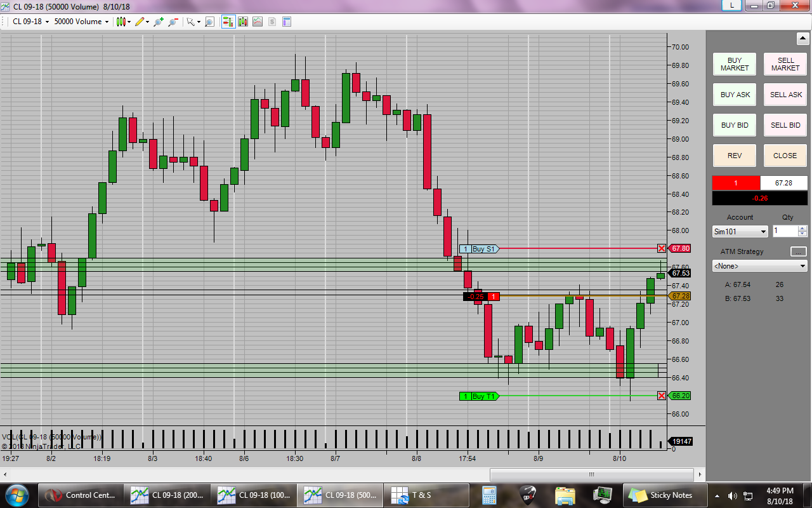Click the horizontal chart scrollbar thumb
Image resolution: width=812 pixels, height=508 pixels.
(593, 474)
